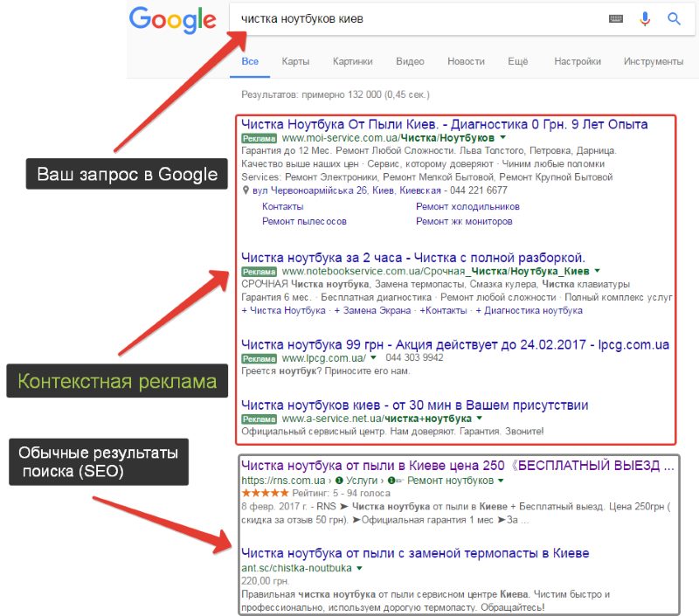The width and height of the screenshot is (699, 616).
Task: Click the Реклама badge of a-service ad
Action: (x=259, y=419)
